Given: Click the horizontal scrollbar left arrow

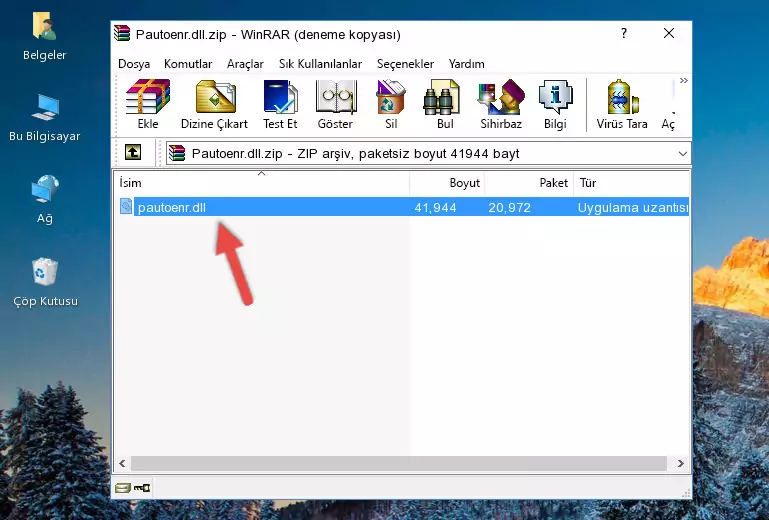Looking at the screenshot, I should [122, 463].
